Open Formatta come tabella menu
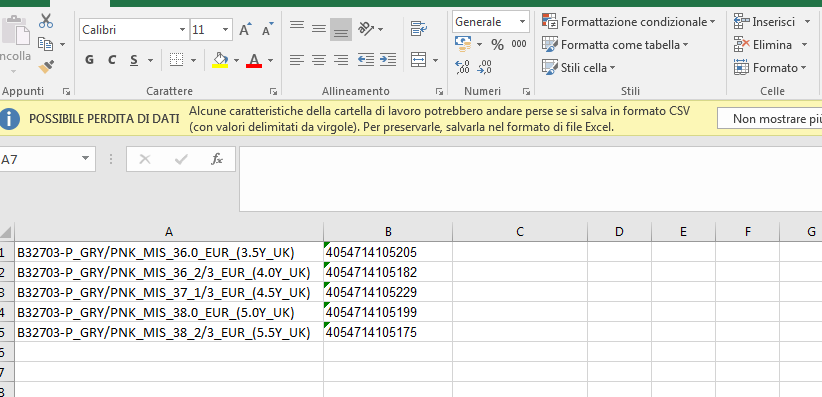Image resolution: width=822 pixels, height=397 pixels. [615, 45]
